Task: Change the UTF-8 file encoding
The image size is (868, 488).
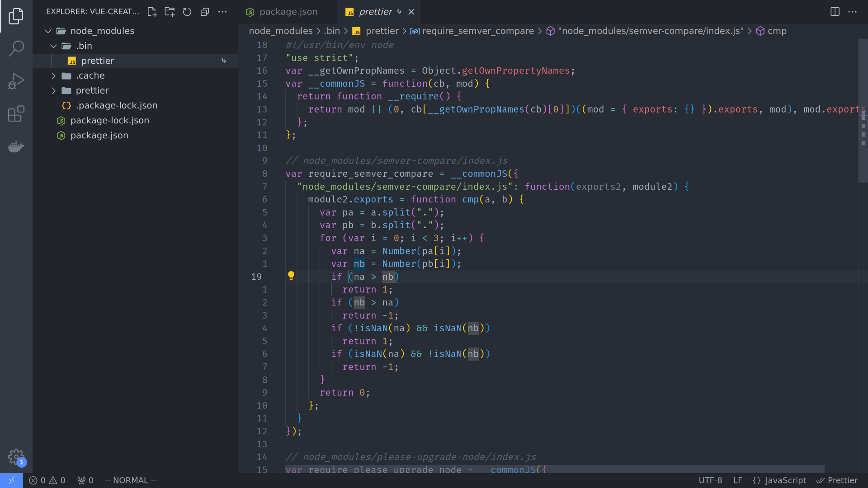Action: (711, 480)
